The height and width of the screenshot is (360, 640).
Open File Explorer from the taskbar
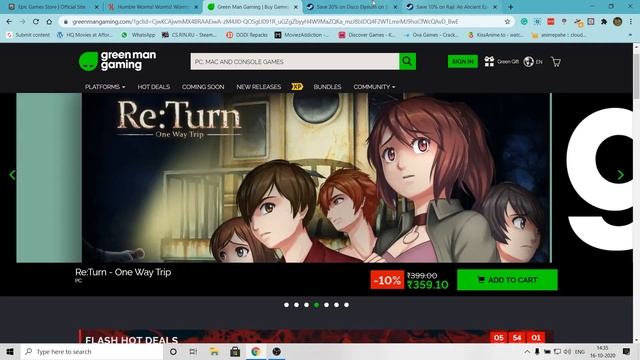[x=214, y=351]
